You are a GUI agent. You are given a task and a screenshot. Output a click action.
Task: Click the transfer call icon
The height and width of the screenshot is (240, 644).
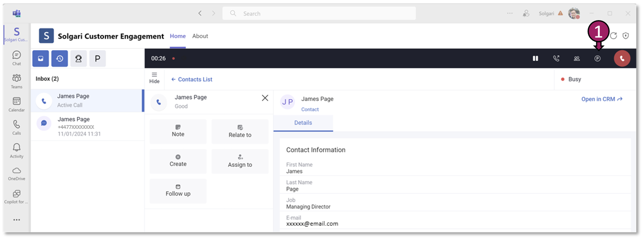coord(556,59)
